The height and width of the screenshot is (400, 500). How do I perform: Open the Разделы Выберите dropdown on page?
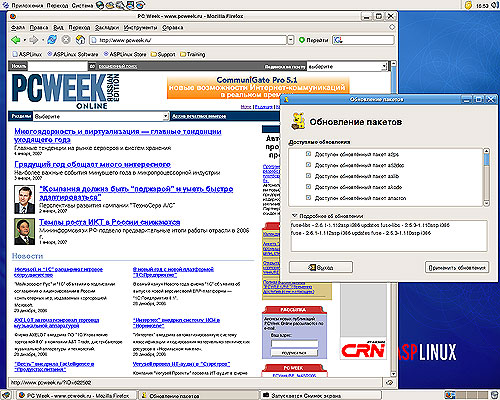pos(101,116)
